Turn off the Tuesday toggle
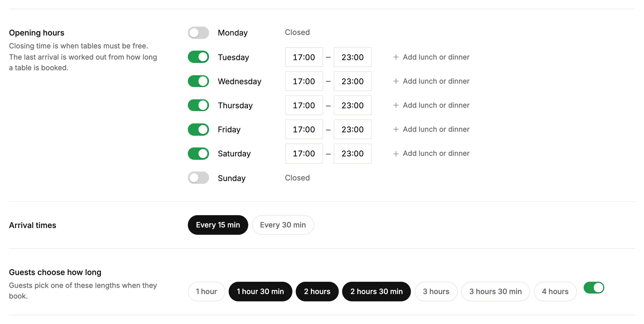 [x=198, y=57]
